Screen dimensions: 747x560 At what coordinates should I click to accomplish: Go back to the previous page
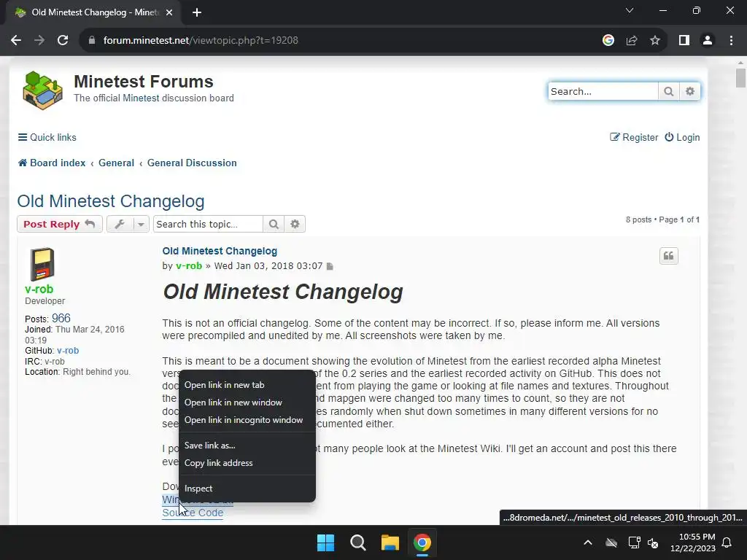[x=16, y=41]
